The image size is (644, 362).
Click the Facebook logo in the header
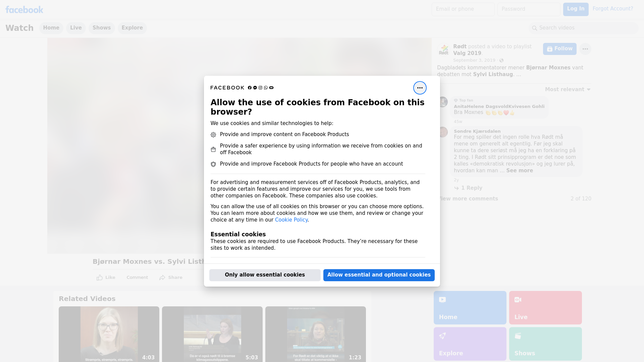point(24,10)
